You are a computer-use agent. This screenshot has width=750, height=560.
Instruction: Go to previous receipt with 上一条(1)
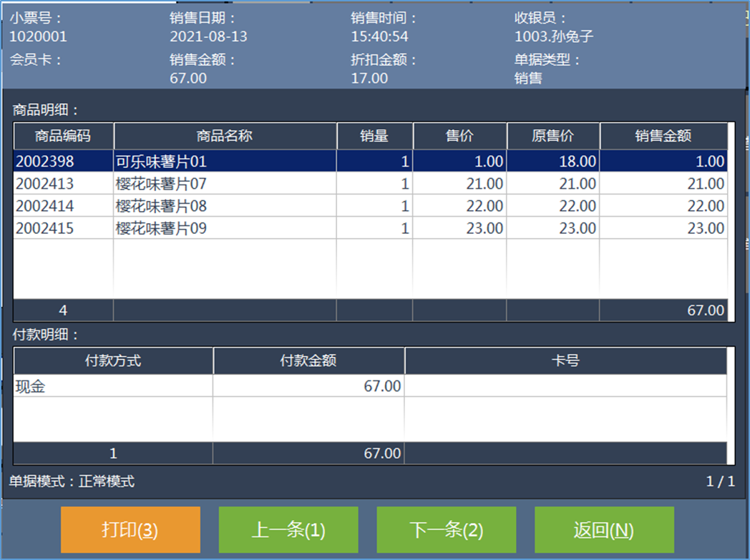288,529
